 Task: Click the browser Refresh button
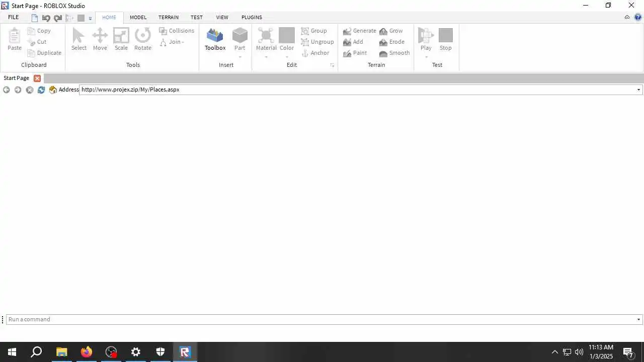click(x=41, y=90)
